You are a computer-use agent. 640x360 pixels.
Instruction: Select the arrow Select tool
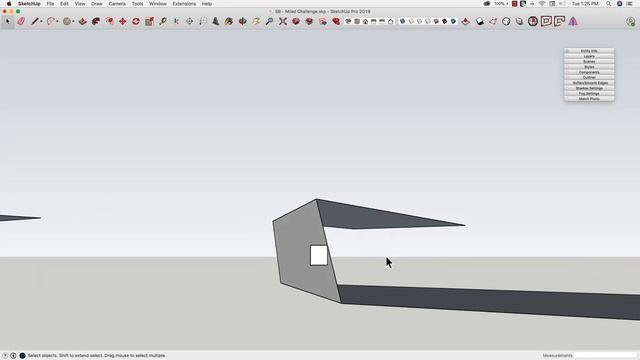[7, 21]
